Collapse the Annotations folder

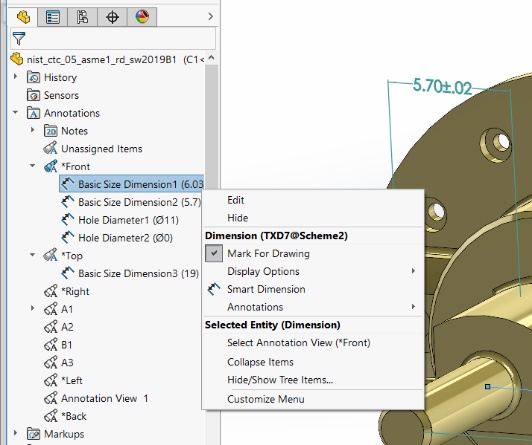(x=15, y=112)
